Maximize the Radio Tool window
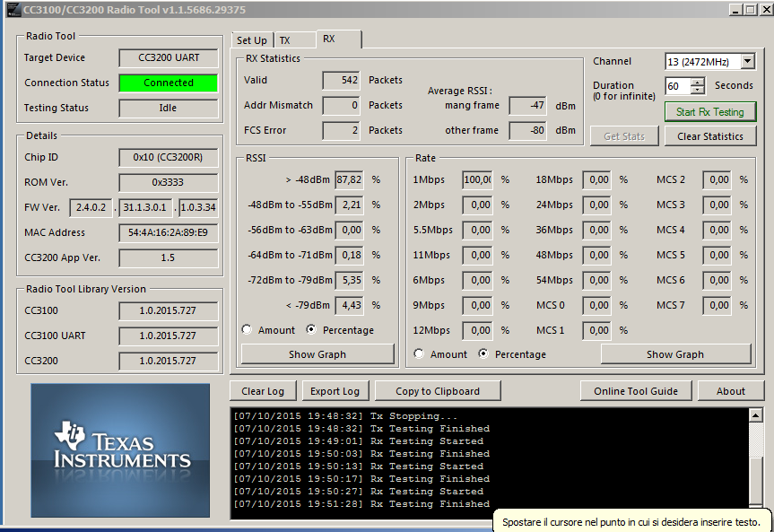This screenshot has width=774, height=532. click(x=751, y=9)
